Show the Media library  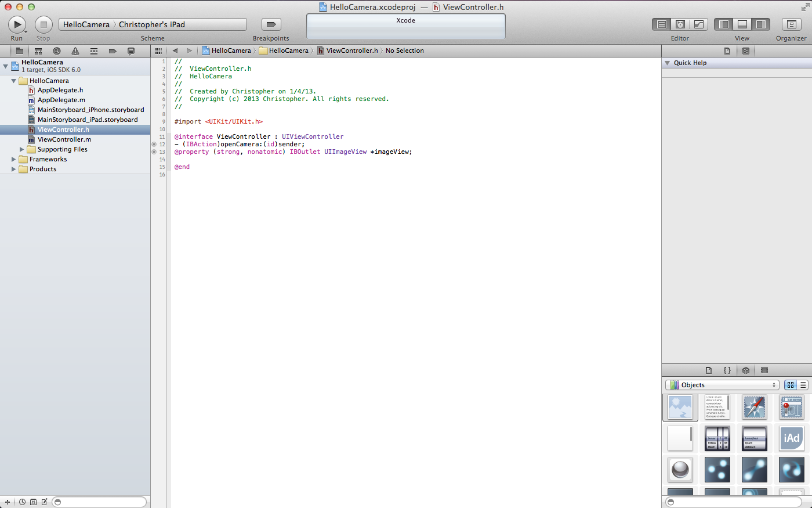coord(764,370)
